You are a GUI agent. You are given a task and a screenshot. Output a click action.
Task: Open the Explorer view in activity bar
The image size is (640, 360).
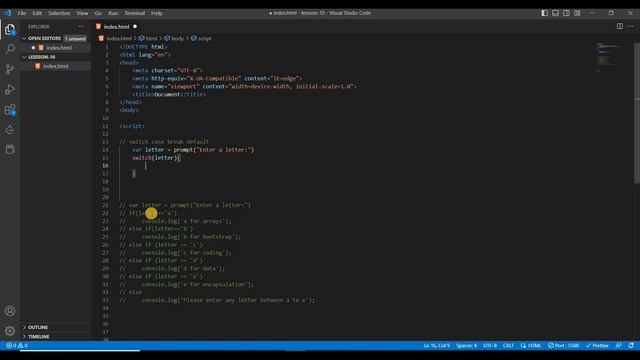point(10,29)
